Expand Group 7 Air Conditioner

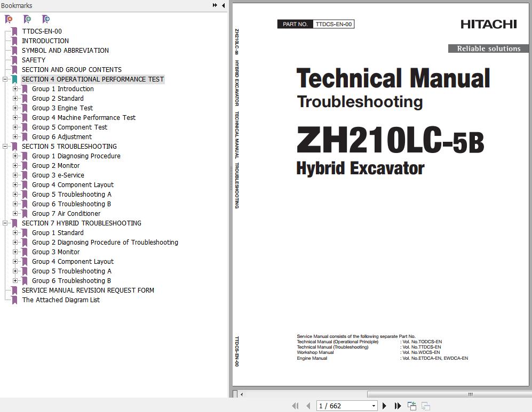(x=15, y=213)
